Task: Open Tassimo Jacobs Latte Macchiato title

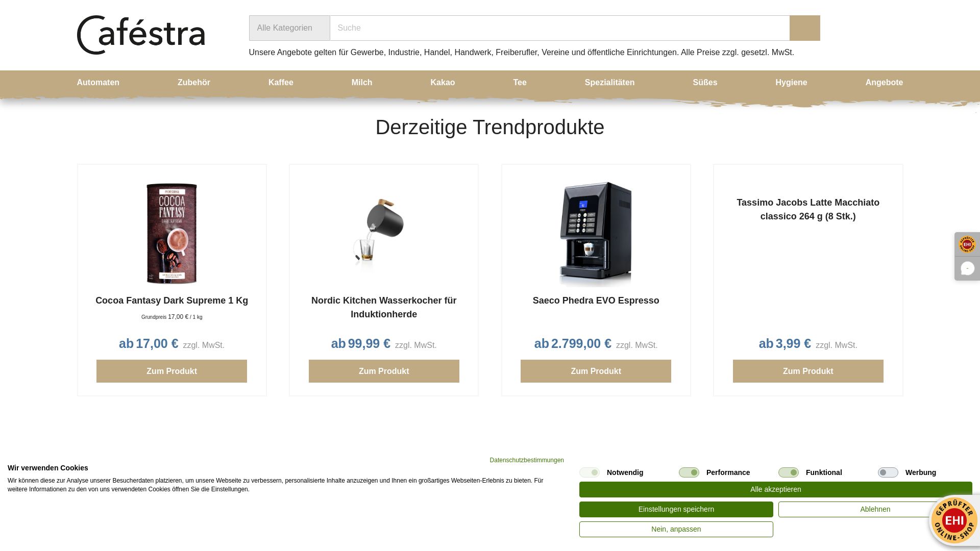Action: 808,210
